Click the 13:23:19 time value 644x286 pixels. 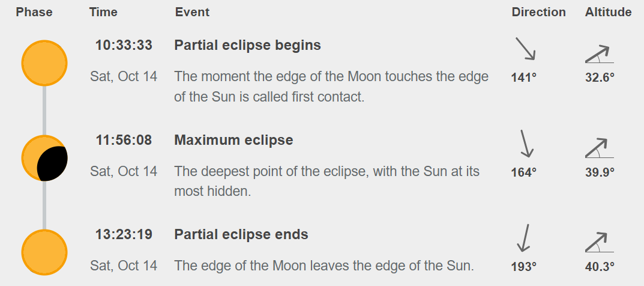click(x=124, y=235)
